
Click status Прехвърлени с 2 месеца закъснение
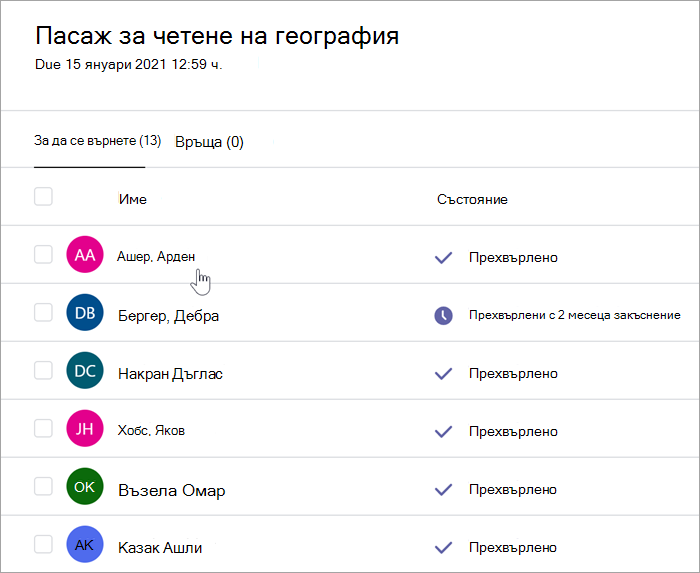[x=575, y=315]
